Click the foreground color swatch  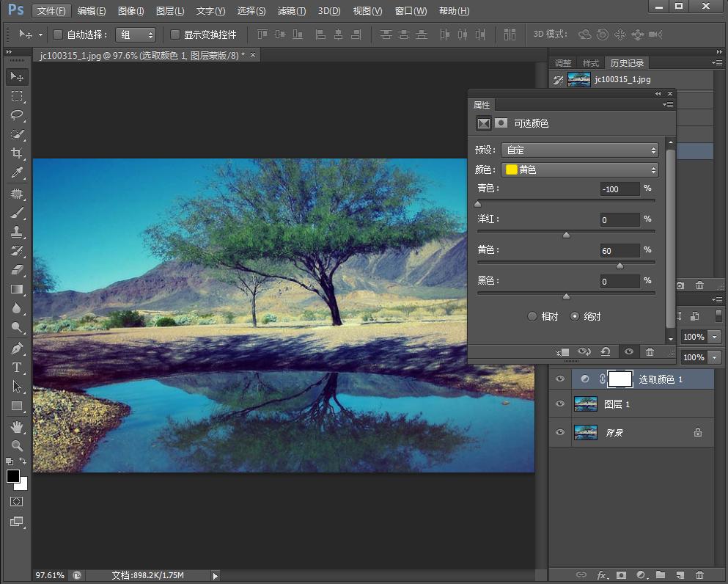click(x=12, y=475)
